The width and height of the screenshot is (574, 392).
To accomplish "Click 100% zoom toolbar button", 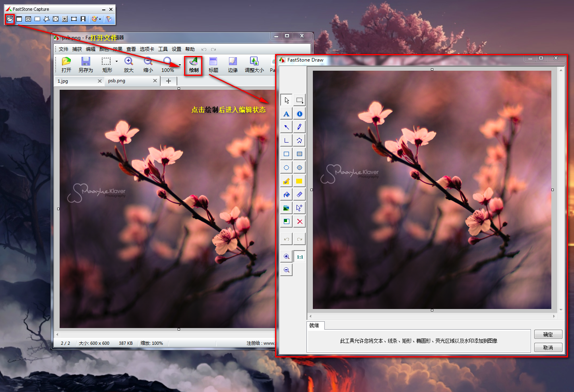I will pyautogui.click(x=168, y=65).
